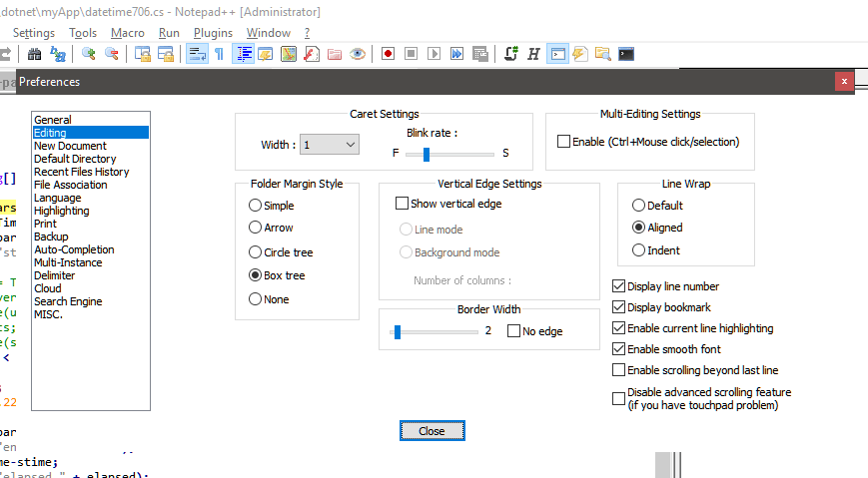Image resolution: width=868 pixels, height=478 pixels.
Task: Enable scrolling beyond last line
Action: click(x=618, y=370)
